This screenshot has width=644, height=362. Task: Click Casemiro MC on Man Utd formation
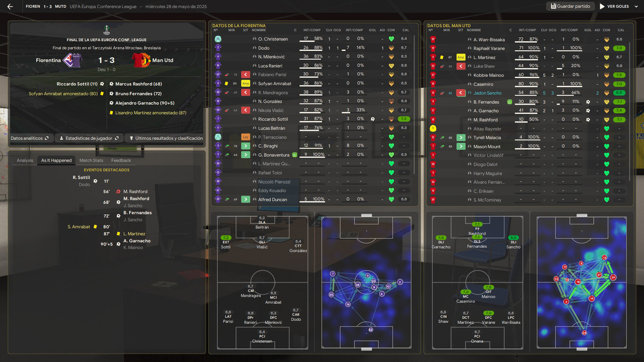465,297
